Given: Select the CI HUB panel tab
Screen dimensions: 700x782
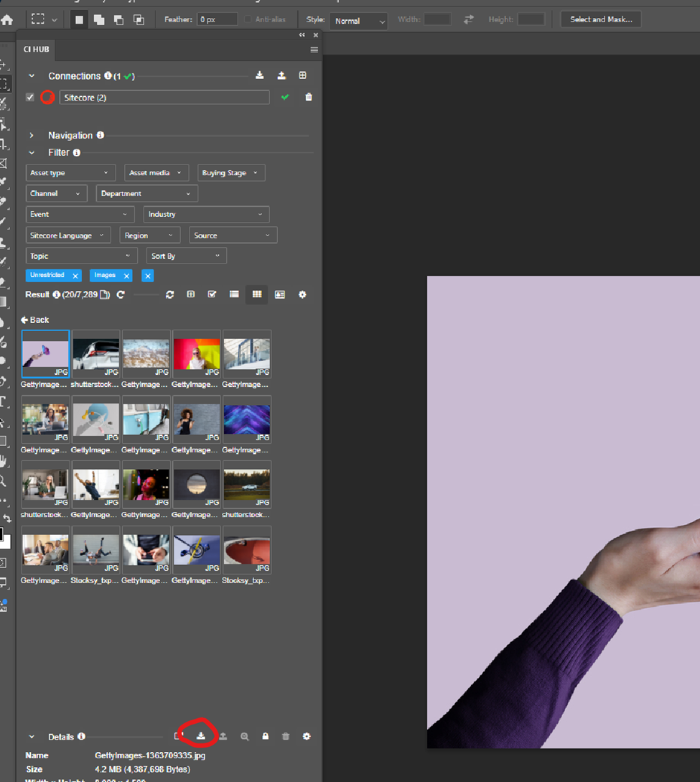Looking at the screenshot, I should tap(36, 50).
